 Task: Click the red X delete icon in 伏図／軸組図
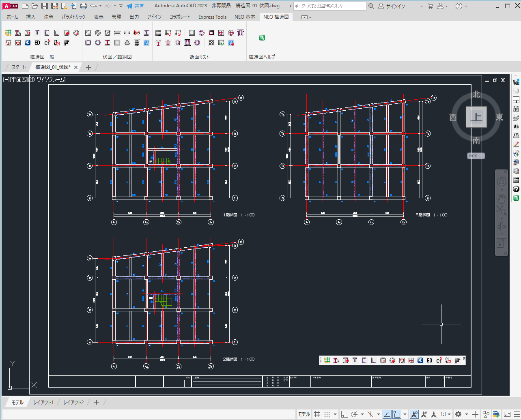point(137,33)
